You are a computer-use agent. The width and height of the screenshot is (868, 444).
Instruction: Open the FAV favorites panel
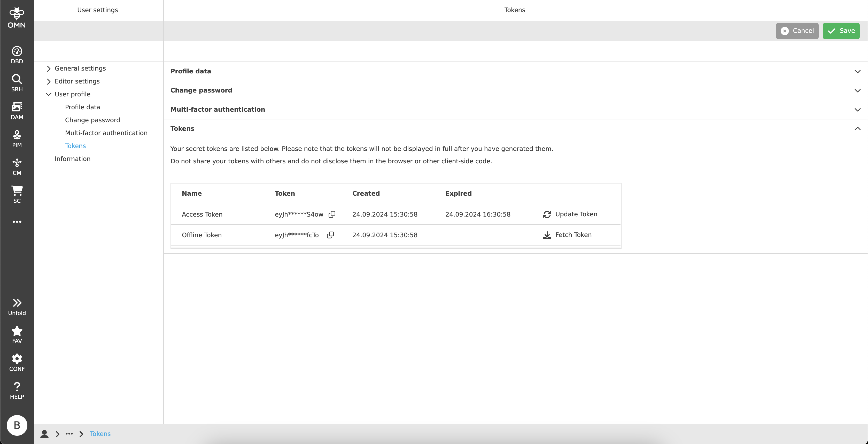point(17,334)
